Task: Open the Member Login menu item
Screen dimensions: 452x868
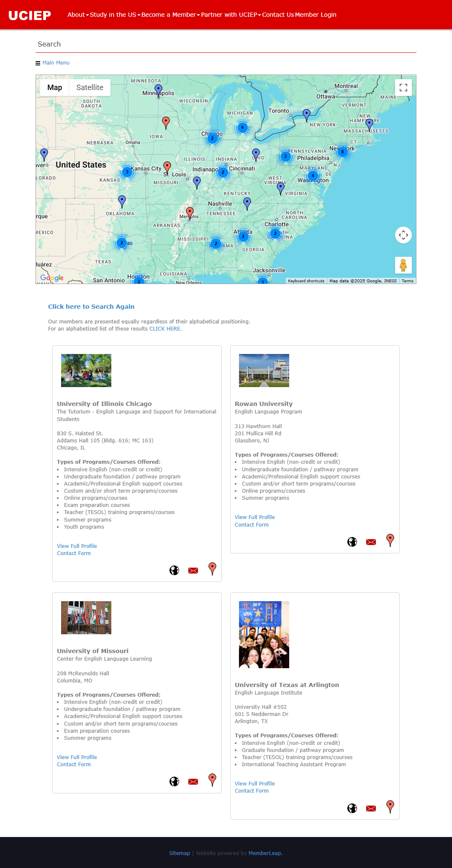Action: tap(316, 15)
